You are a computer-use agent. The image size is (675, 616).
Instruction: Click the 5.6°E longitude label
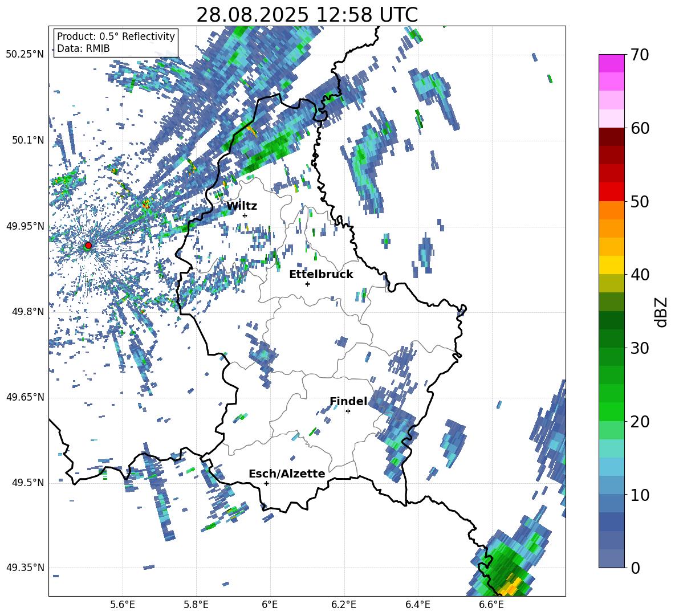tap(123, 605)
